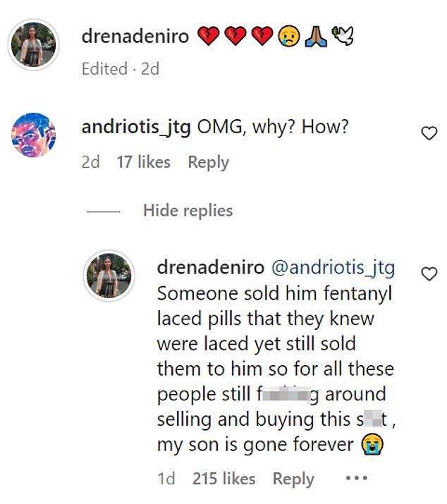This screenshot has width=447, height=504.
Task: Open the 2d timestamp on the comment
Action: 90,162
